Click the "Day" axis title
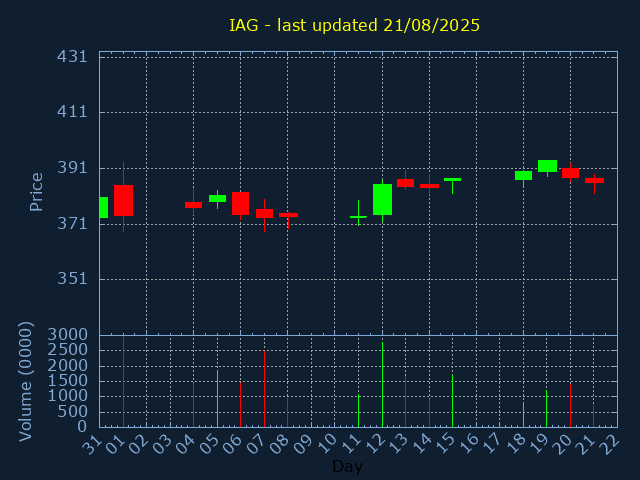The width and height of the screenshot is (640, 480). click(347, 466)
